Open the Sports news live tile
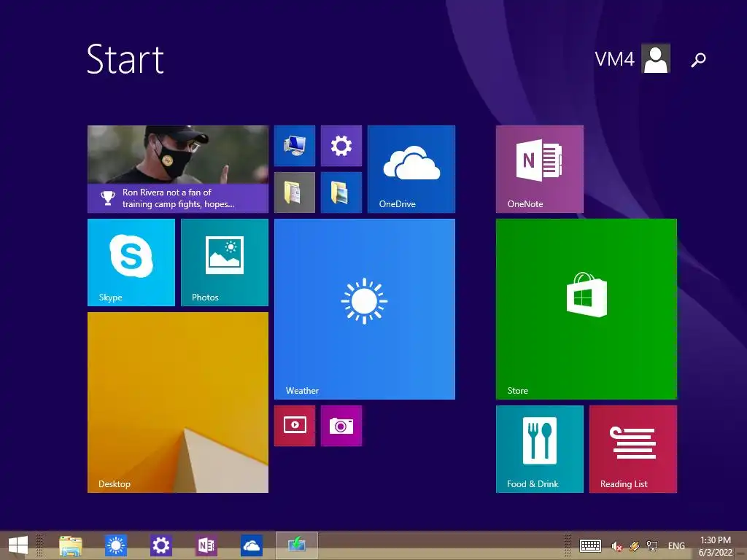Screen dimensions: 747x560 (x=178, y=169)
